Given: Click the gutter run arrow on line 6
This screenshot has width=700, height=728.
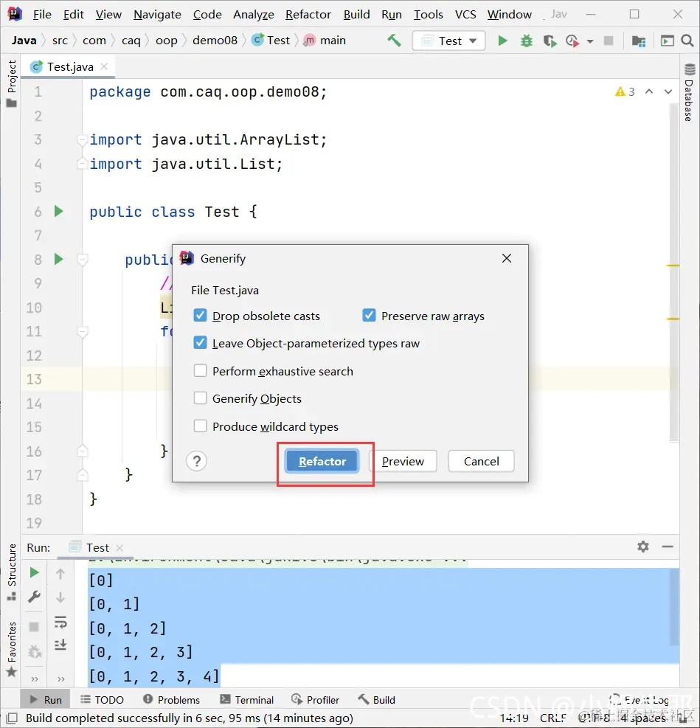Looking at the screenshot, I should click(x=58, y=212).
